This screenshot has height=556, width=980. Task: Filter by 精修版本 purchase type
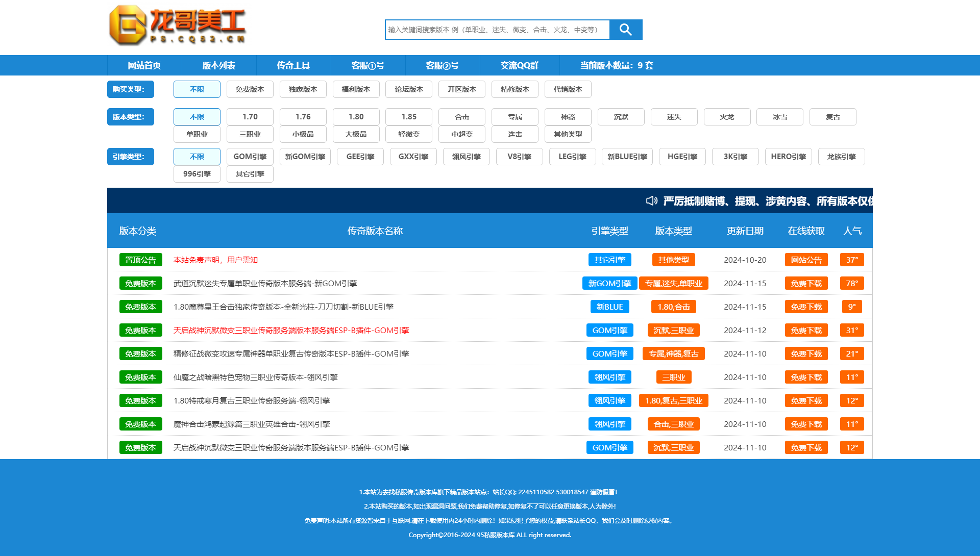(x=515, y=89)
